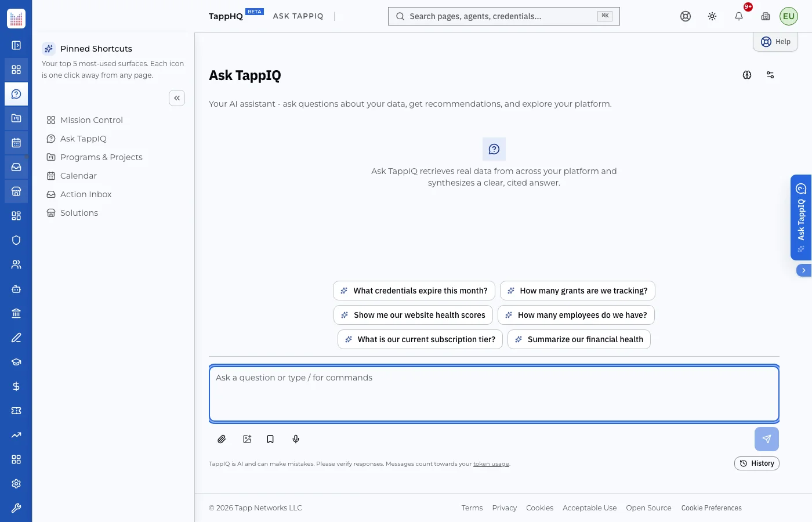Choose 'Summarize our financial health' prompt
This screenshot has height=522, width=812.
579,339
